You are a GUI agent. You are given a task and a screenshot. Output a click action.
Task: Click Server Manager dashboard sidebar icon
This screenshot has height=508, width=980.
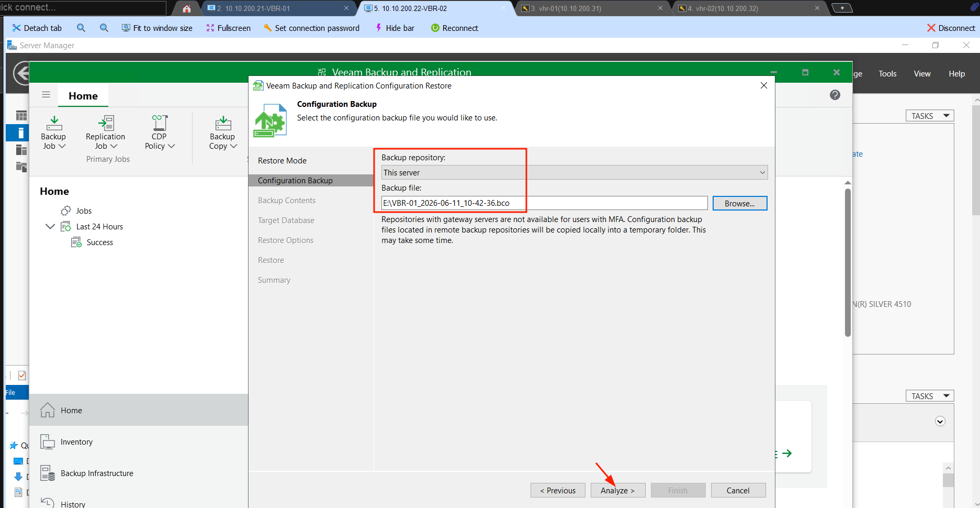click(x=21, y=116)
